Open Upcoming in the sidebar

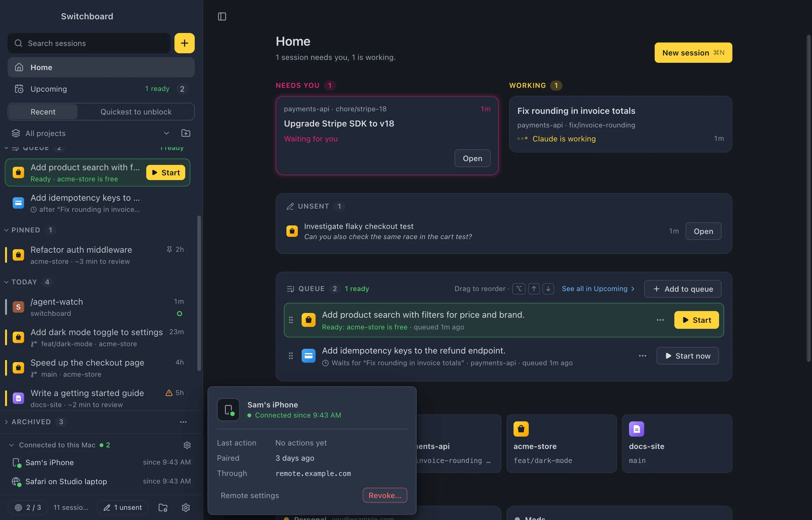[101, 89]
